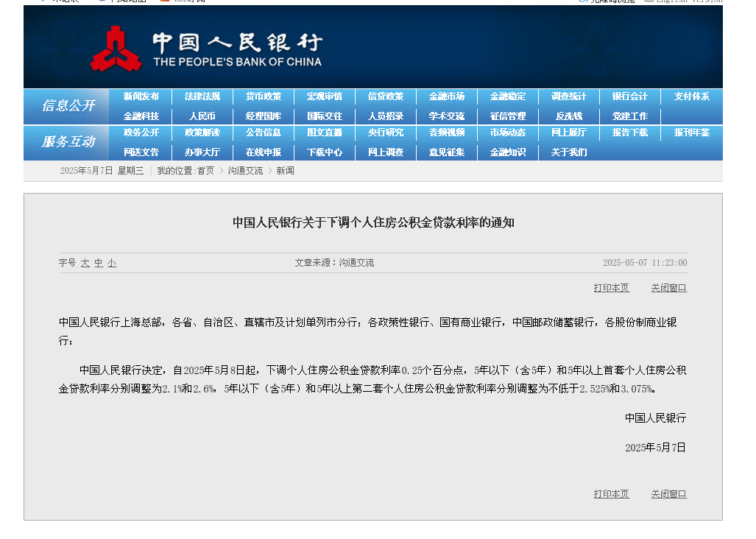
Task: Click bottom 关闭窗口 link
Action: (x=668, y=494)
